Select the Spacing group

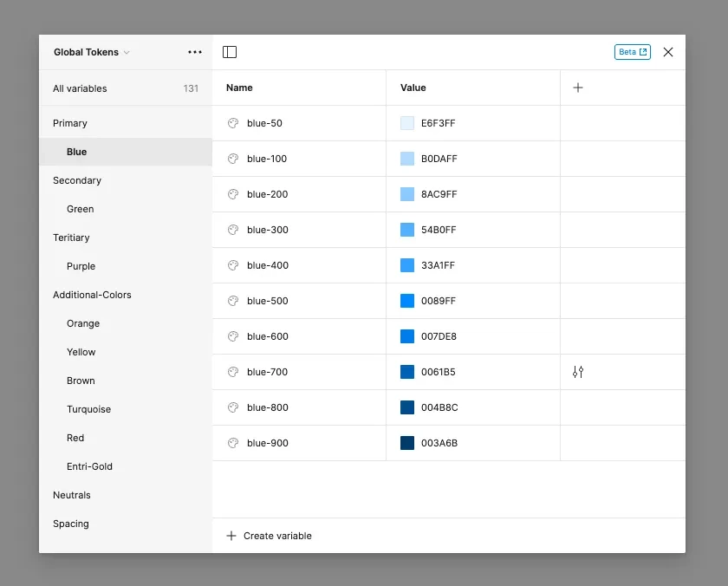point(126,524)
